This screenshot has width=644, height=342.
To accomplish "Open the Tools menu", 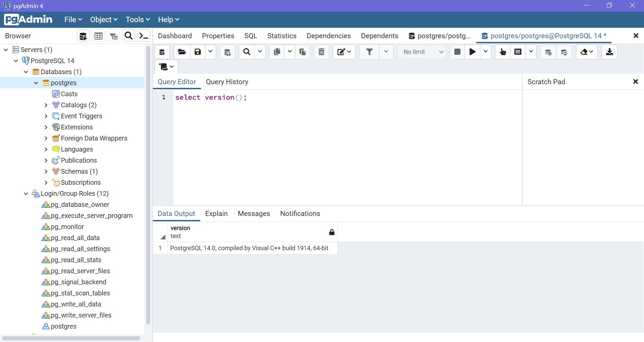I will [137, 19].
